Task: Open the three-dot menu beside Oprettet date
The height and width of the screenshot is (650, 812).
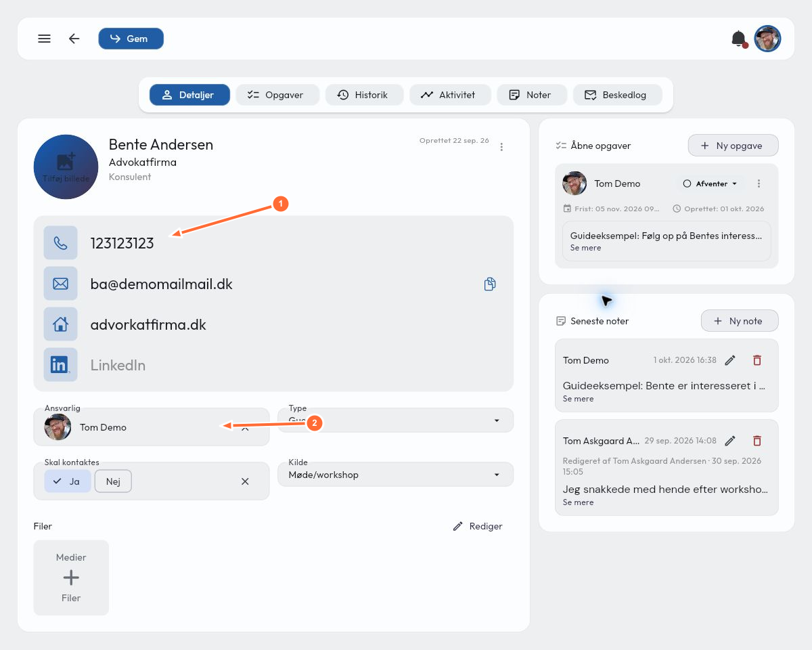Action: (x=501, y=147)
